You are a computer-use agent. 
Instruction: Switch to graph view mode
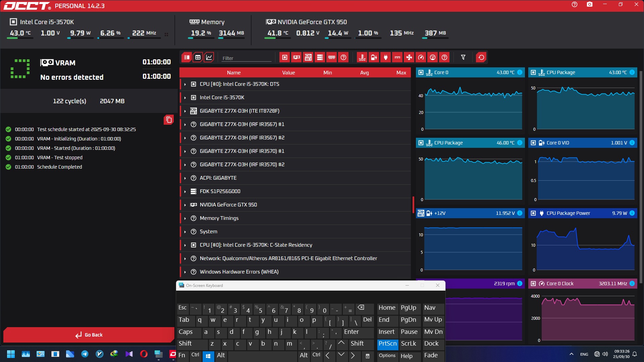209,57
